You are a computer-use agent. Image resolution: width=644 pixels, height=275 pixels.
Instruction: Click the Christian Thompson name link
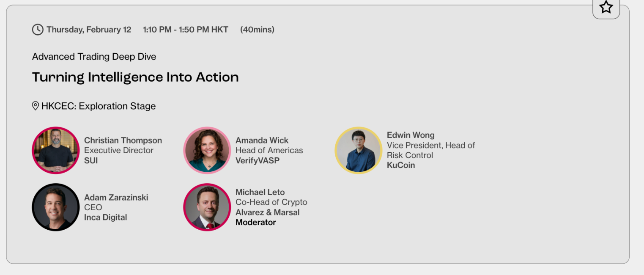tap(123, 140)
